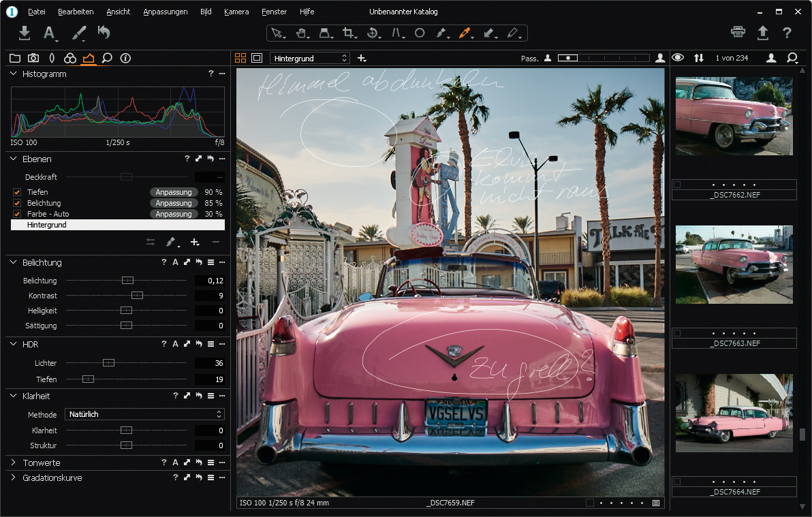Click the Undo arrow icon

[104, 33]
